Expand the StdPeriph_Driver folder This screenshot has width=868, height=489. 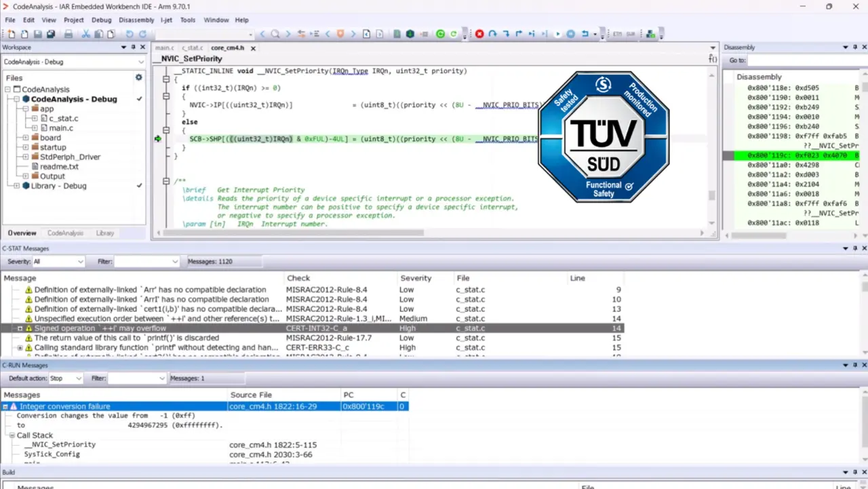click(26, 157)
